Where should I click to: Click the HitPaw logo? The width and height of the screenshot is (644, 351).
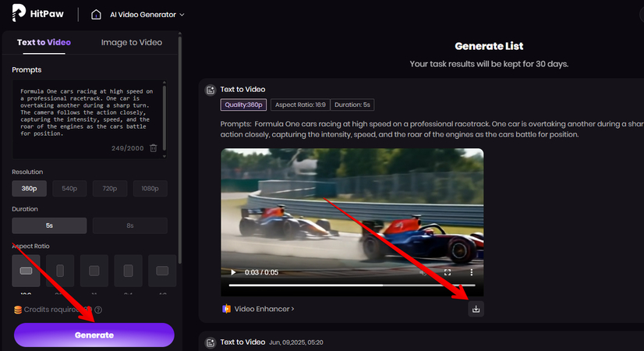pyautogui.click(x=37, y=13)
